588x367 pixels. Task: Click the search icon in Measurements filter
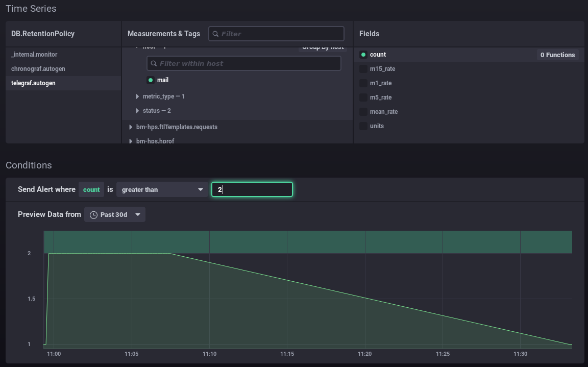click(216, 34)
